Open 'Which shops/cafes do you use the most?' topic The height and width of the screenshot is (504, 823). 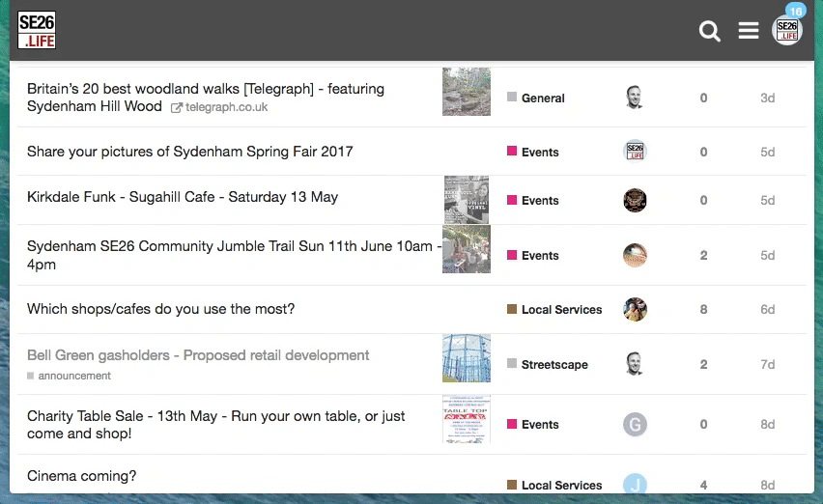(x=160, y=309)
